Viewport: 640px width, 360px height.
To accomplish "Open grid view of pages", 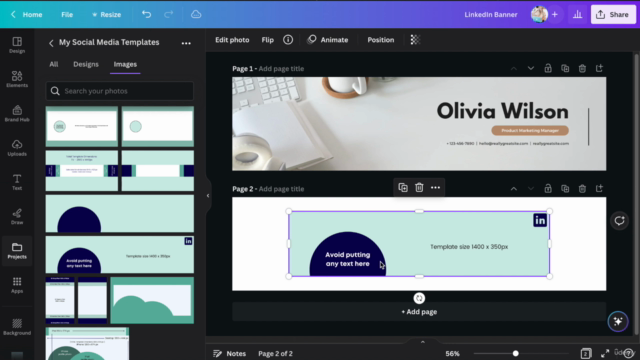I will pyautogui.click(x=586, y=353).
